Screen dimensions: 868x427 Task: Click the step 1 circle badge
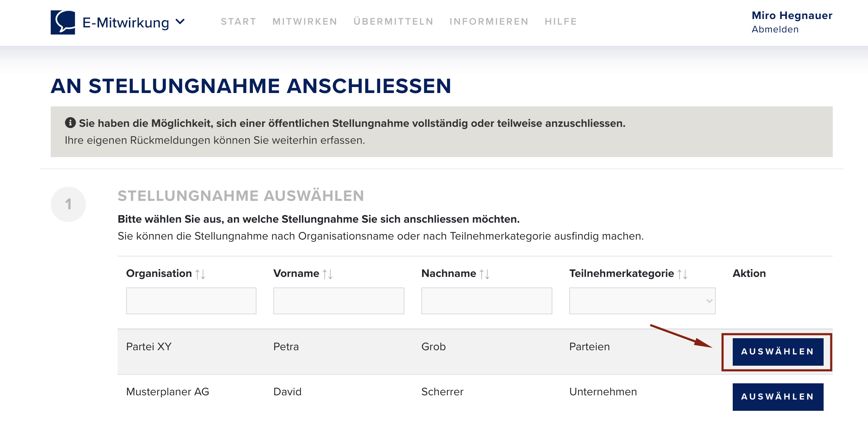click(68, 204)
